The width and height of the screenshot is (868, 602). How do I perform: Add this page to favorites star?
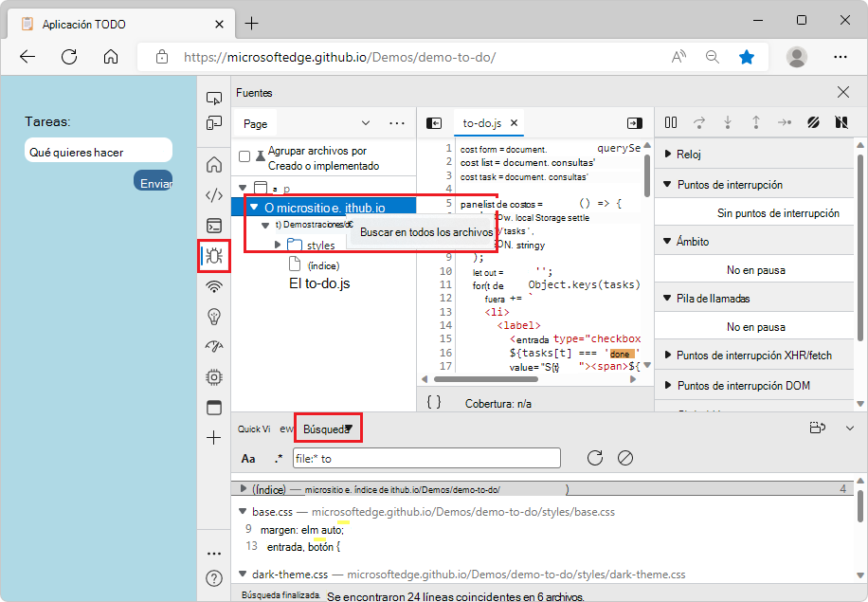(746, 57)
